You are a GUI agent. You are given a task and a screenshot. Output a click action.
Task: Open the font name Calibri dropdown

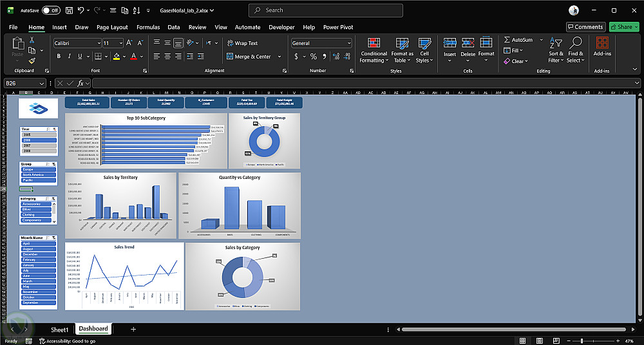point(99,43)
